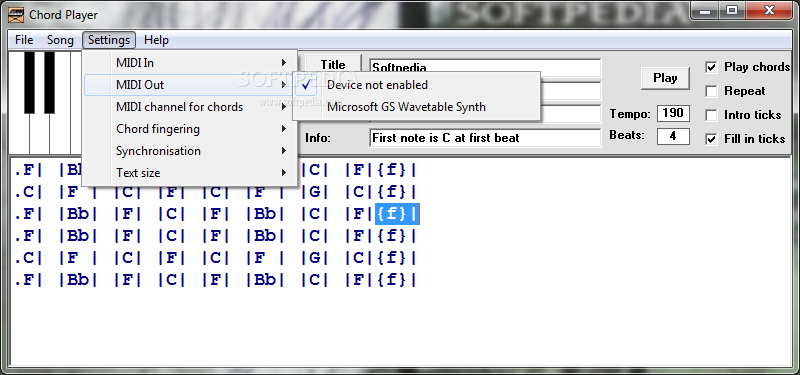This screenshot has height=375, width=800.
Task: Click the G chord in the fifth row
Action: tap(314, 258)
